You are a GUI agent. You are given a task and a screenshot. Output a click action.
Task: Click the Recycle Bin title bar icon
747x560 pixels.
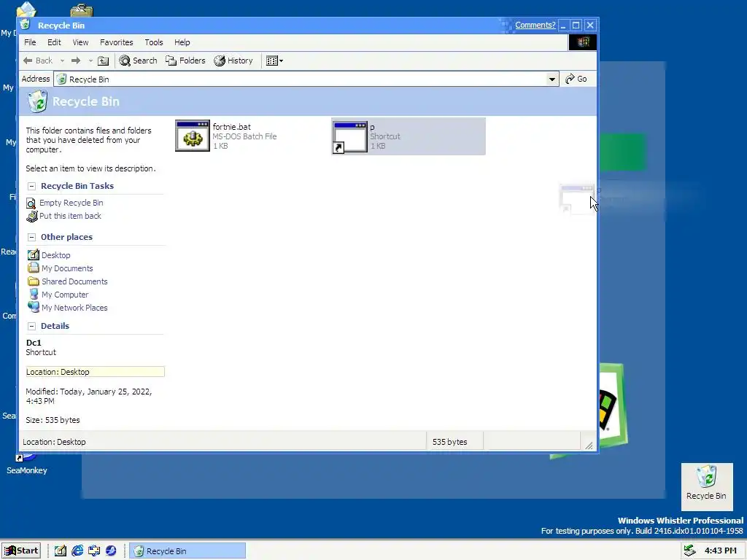coord(26,25)
